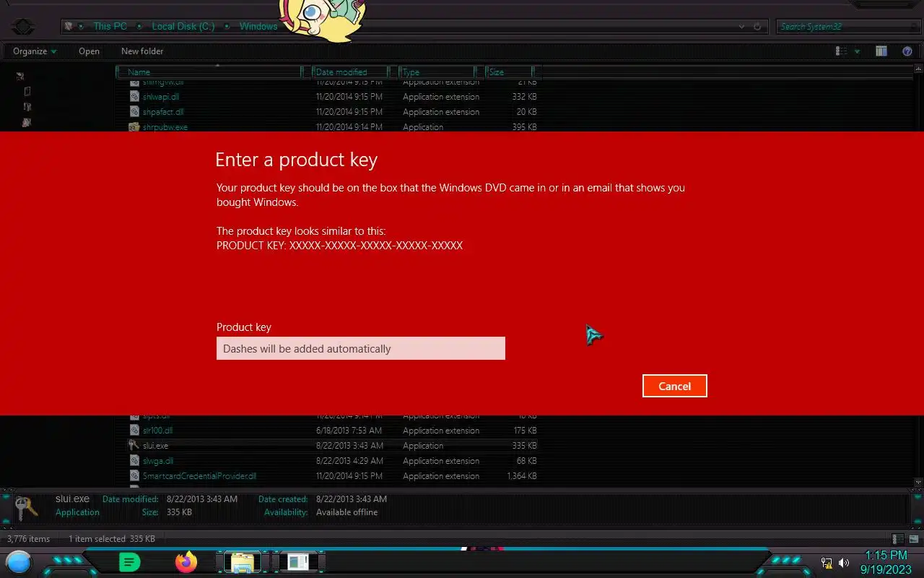Click the 68 KB size cell
Screen dimensions: 924x578
pos(526,461)
